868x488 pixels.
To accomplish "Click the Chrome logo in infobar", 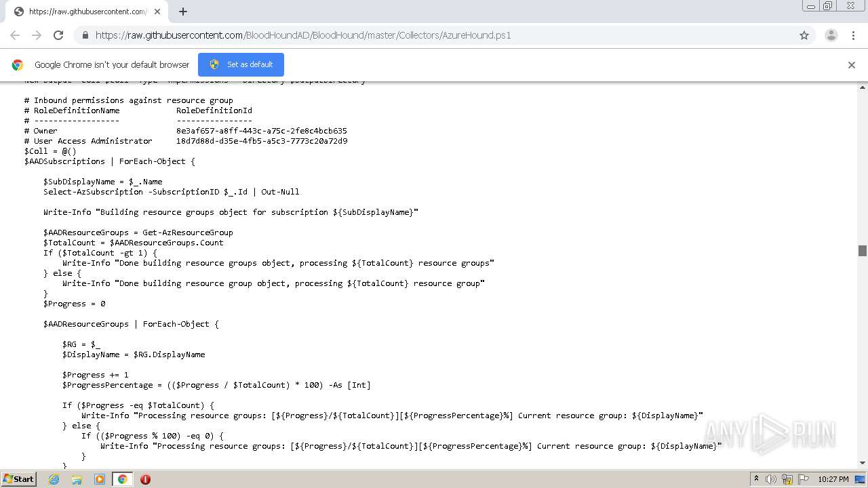I will coord(18,65).
